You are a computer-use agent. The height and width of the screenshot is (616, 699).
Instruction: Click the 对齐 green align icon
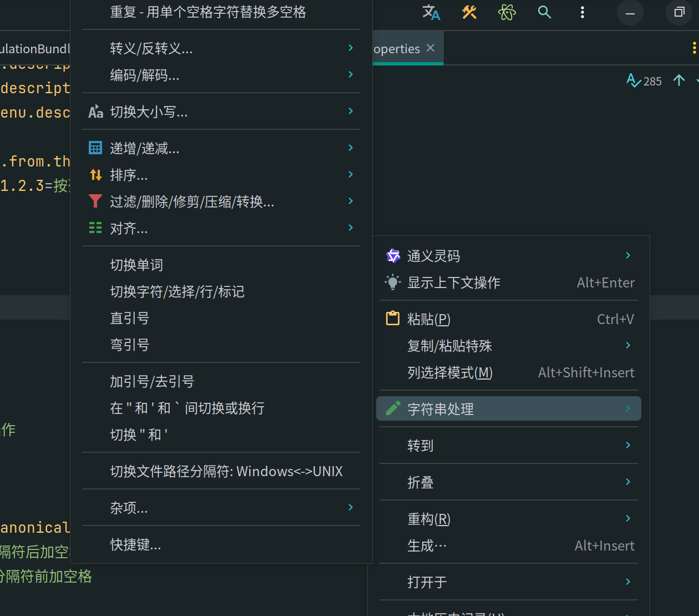pos(95,228)
